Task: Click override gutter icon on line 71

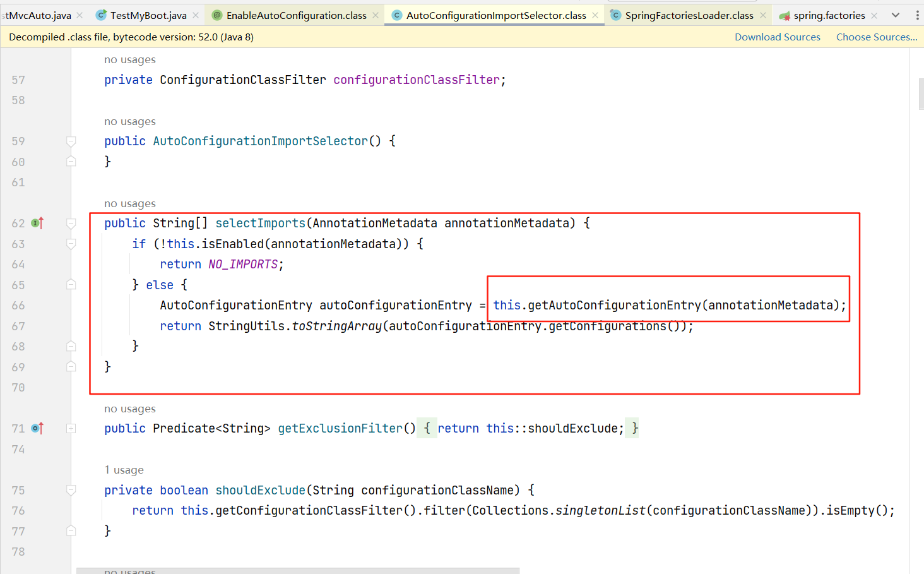Action: (37, 428)
